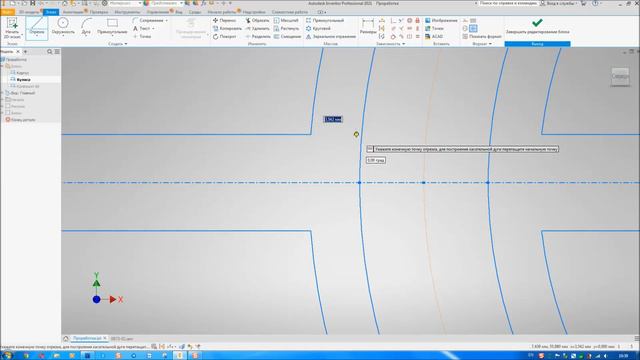This screenshot has width=640, height=360.
Task: Click the Растянуть stretch tool
Action: (x=287, y=29)
